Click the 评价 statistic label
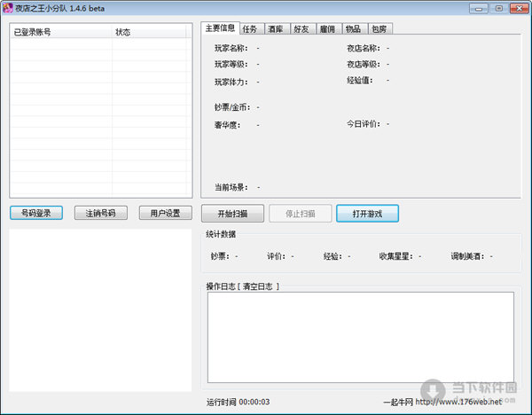532x415 pixels. (276, 256)
